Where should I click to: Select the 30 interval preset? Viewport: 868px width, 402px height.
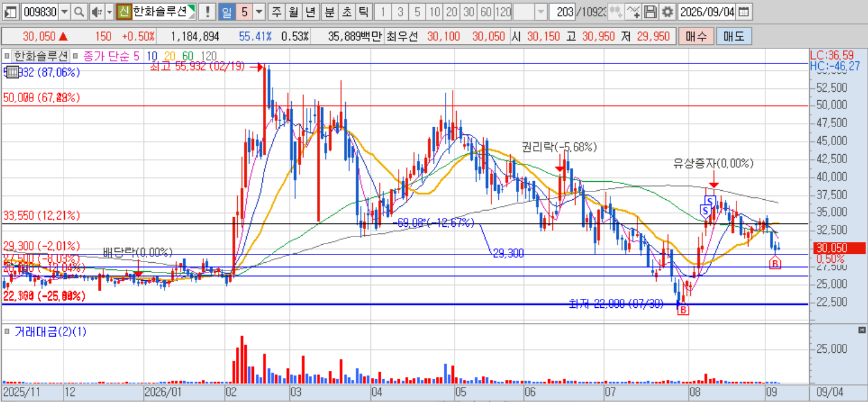coord(469,11)
